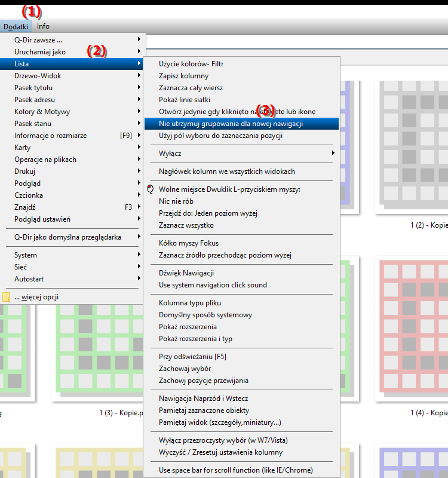
Task: Toggle Użyj pól wyboru do zaznaczania pozycji
Action: click(x=241, y=136)
